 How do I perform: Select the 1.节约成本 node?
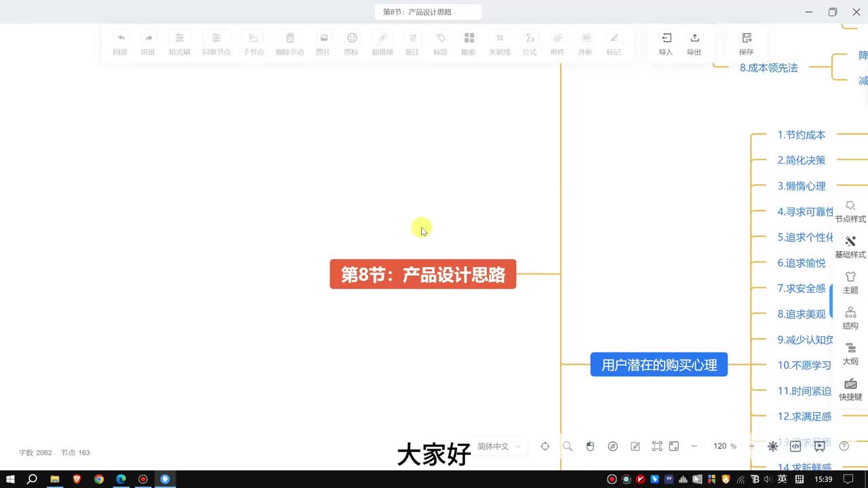coord(802,135)
